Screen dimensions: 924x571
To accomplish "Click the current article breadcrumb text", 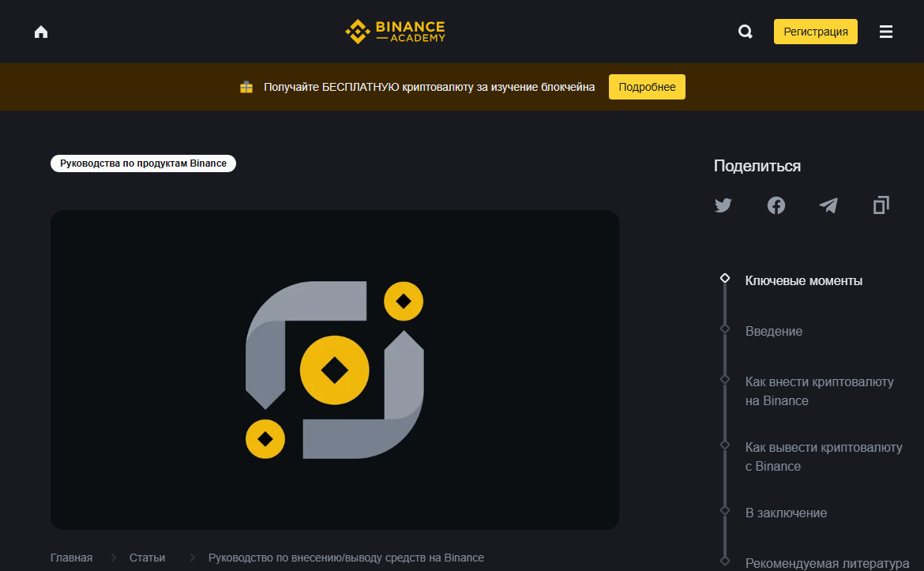I will click(346, 558).
